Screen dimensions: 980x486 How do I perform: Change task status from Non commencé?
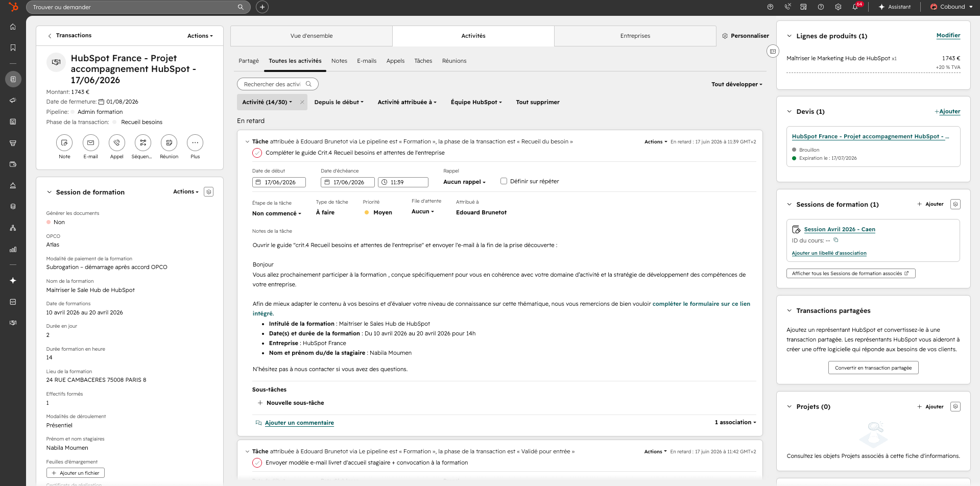tap(277, 213)
